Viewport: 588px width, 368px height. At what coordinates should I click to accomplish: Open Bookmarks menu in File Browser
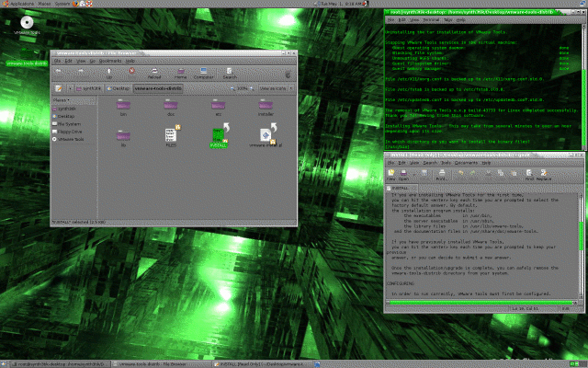coord(110,61)
